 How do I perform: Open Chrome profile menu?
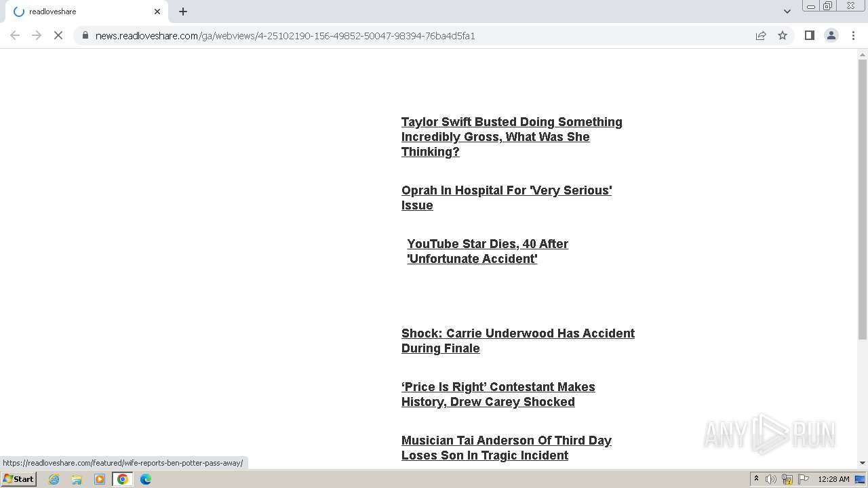click(831, 35)
